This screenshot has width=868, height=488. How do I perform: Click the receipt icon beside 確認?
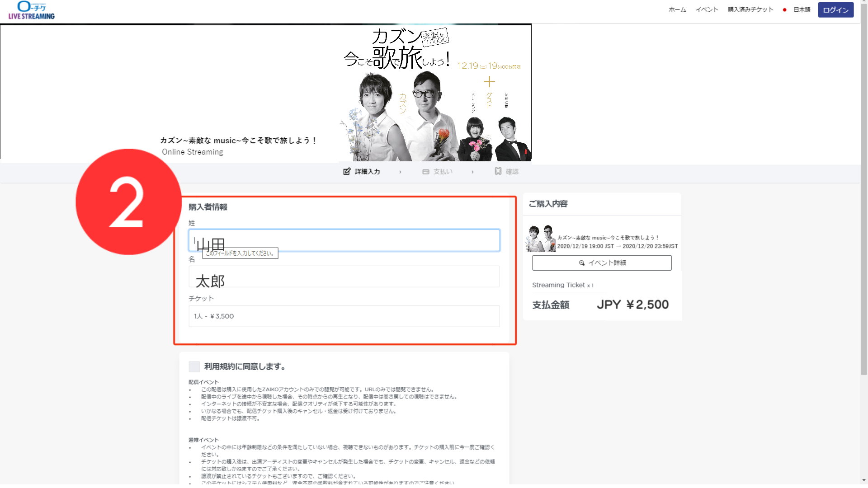pyautogui.click(x=498, y=171)
